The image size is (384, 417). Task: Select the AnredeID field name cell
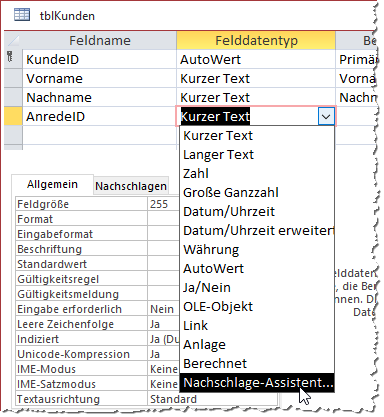click(x=99, y=117)
